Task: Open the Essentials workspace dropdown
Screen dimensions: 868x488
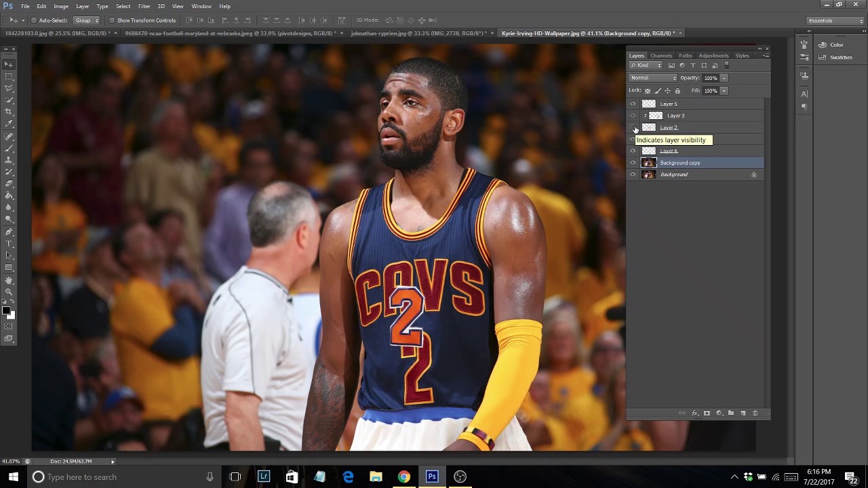Action: coord(835,20)
